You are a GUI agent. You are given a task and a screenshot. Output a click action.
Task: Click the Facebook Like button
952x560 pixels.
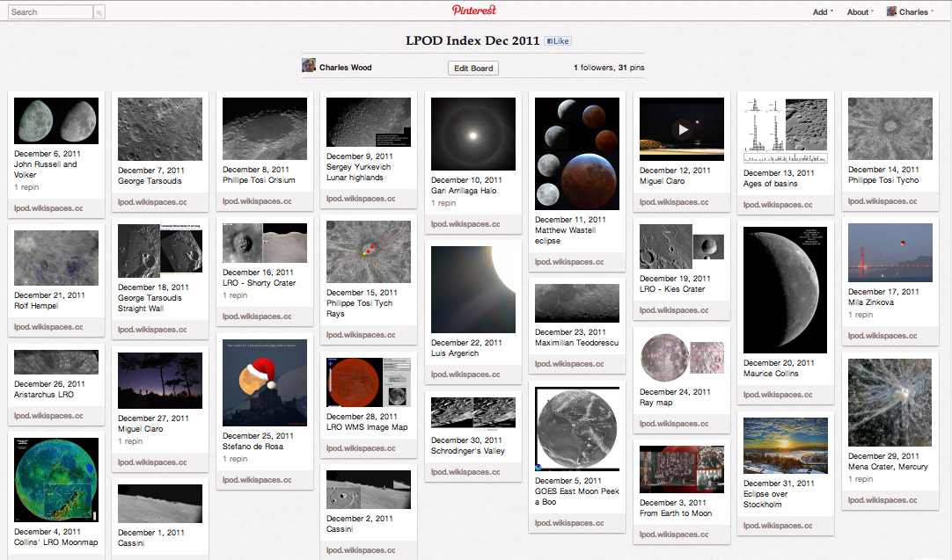coord(558,41)
